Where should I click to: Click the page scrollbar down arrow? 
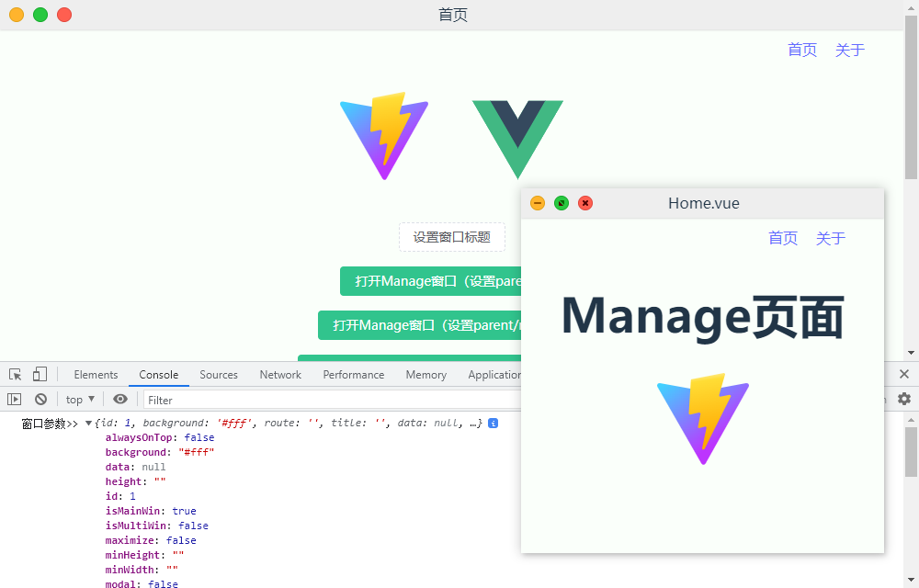click(x=911, y=353)
